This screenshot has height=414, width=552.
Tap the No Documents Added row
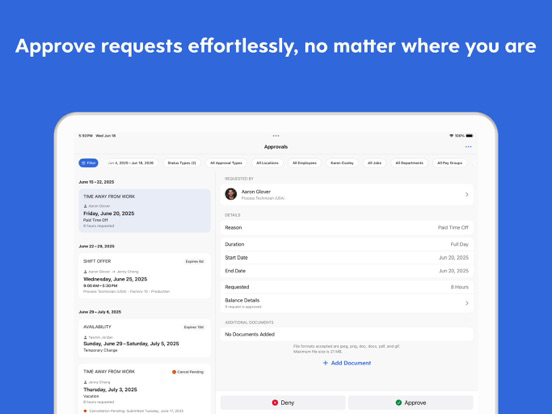(347, 334)
